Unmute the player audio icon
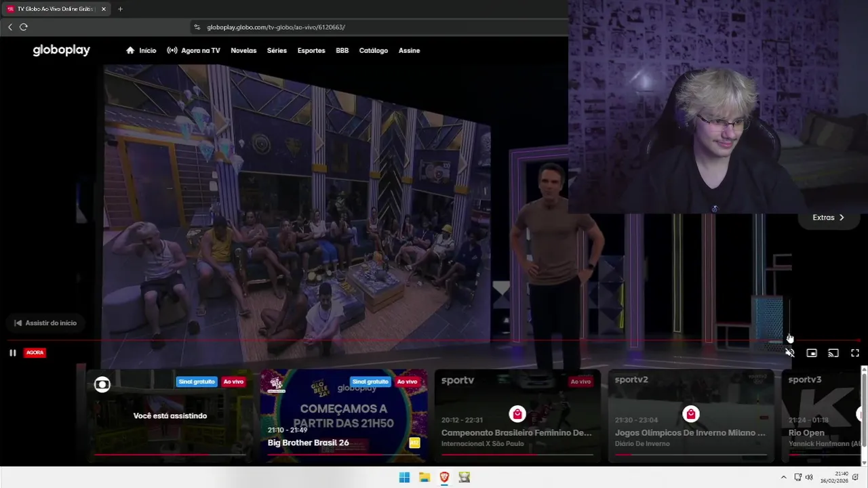868x488 pixels. pos(790,352)
